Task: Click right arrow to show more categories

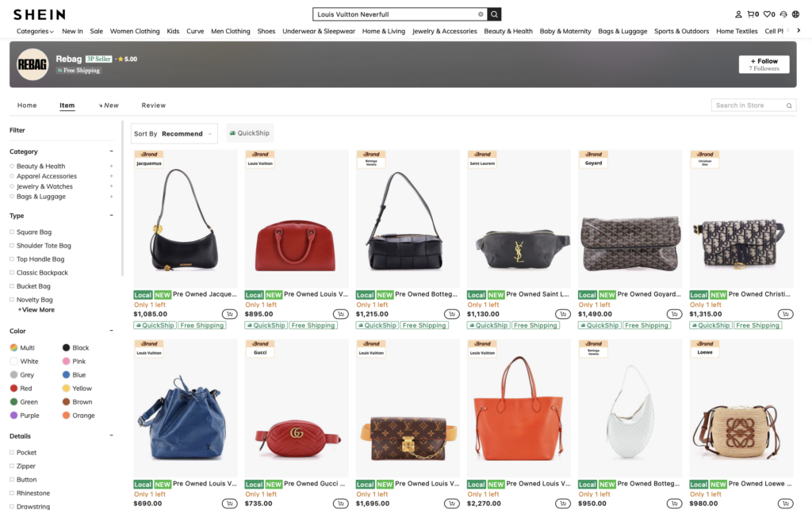Action: [799, 31]
